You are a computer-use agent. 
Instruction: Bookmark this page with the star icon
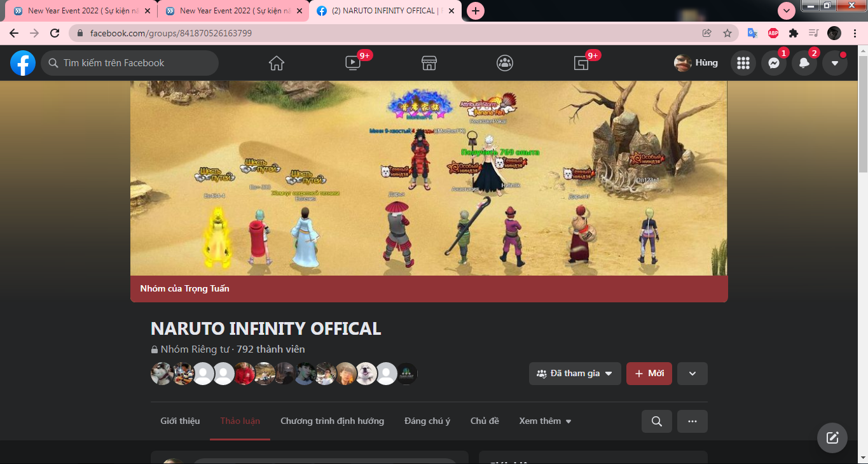727,33
